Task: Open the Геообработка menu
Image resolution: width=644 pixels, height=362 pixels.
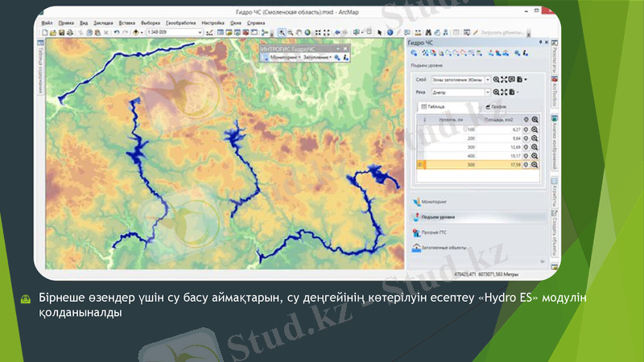Action: point(180,23)
